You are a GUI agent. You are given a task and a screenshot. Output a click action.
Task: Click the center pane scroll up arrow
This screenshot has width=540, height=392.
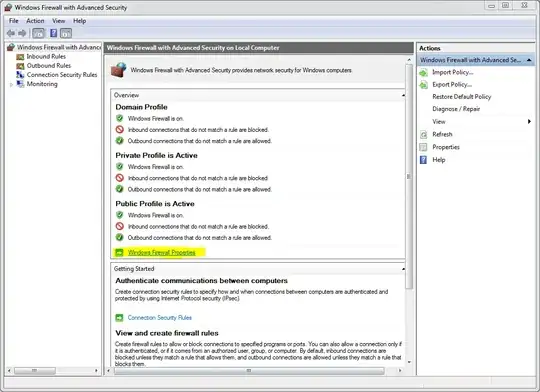coord(409,60)
